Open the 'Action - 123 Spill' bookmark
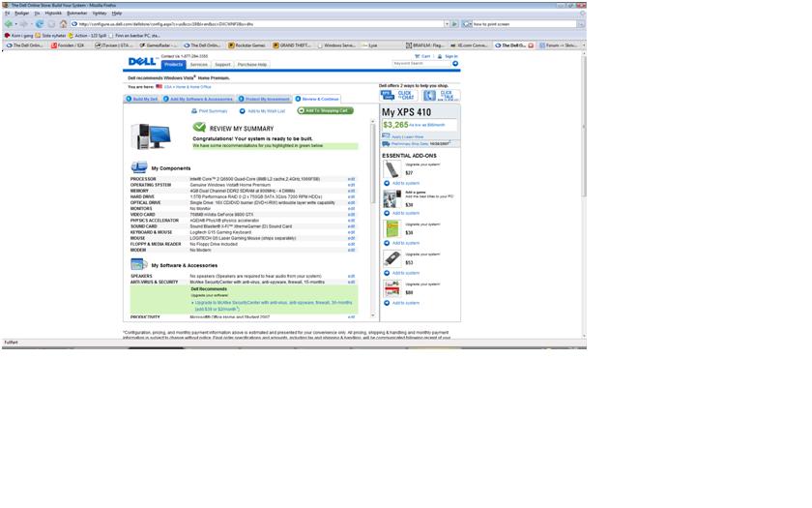 coord(88,36)
